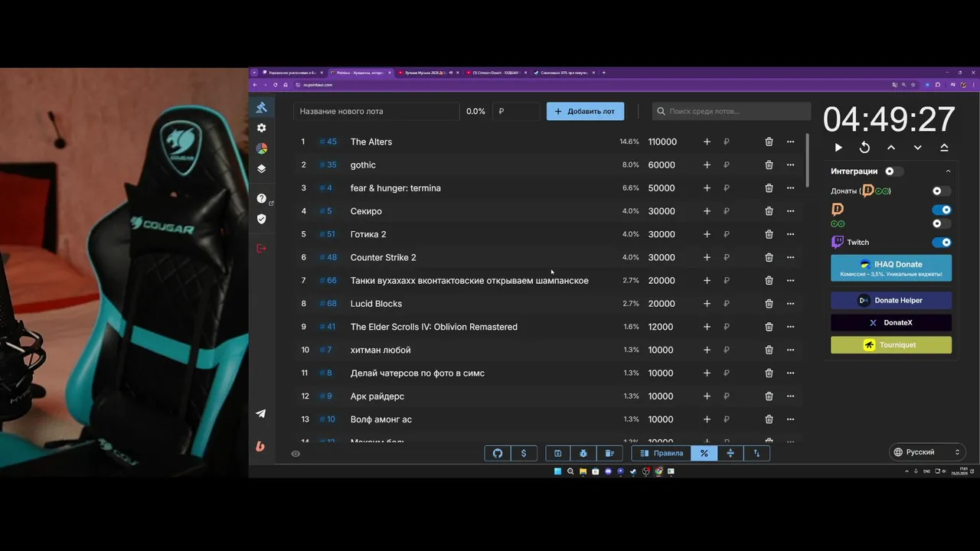Open the auction hammer page in sidebar
980x551 pixels.
(x=261, y=107)
